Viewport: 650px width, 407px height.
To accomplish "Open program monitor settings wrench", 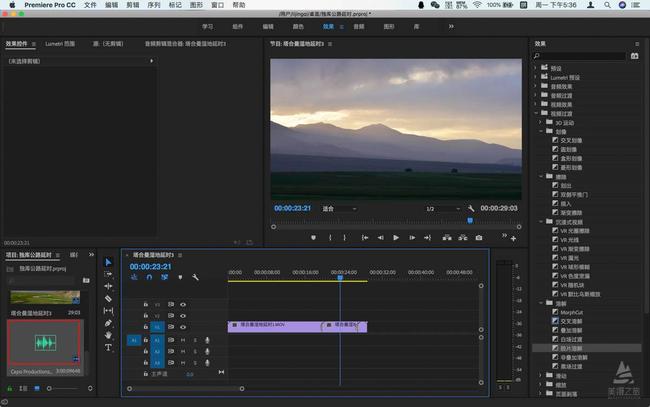I will [471, 208].
